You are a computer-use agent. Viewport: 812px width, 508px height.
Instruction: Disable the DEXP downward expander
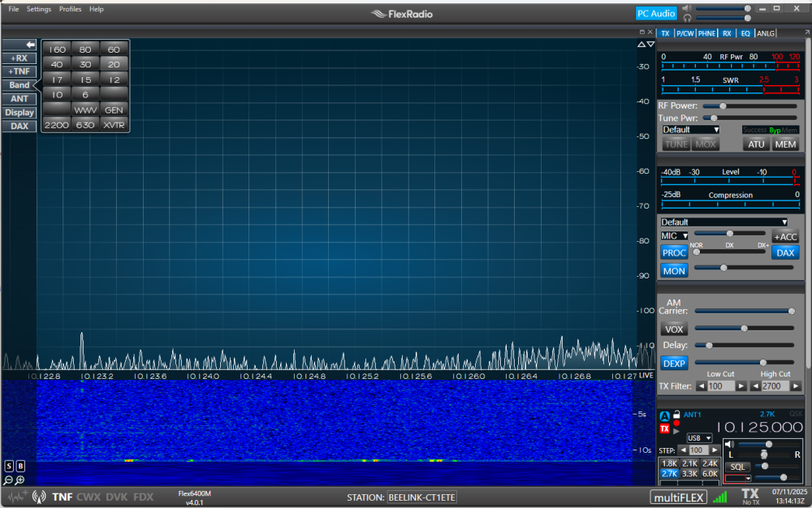coord(674,363)
